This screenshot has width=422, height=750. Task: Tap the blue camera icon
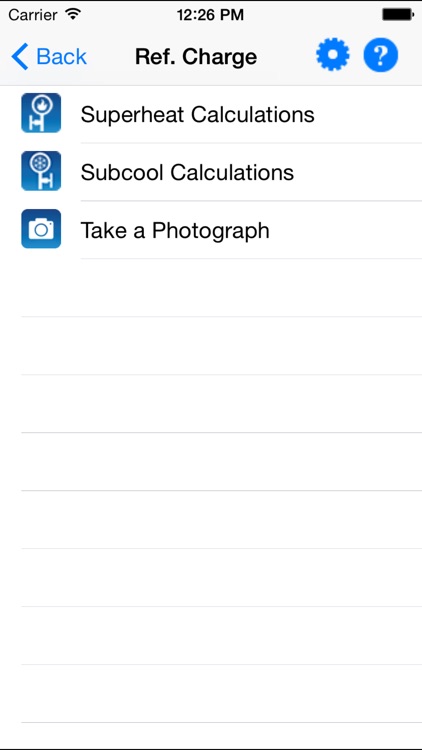(41, 229)
